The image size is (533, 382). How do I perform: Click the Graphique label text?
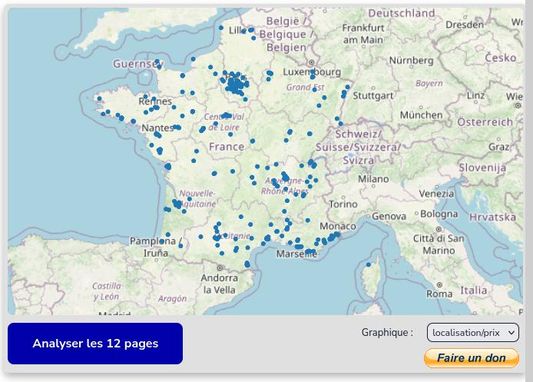387,332
